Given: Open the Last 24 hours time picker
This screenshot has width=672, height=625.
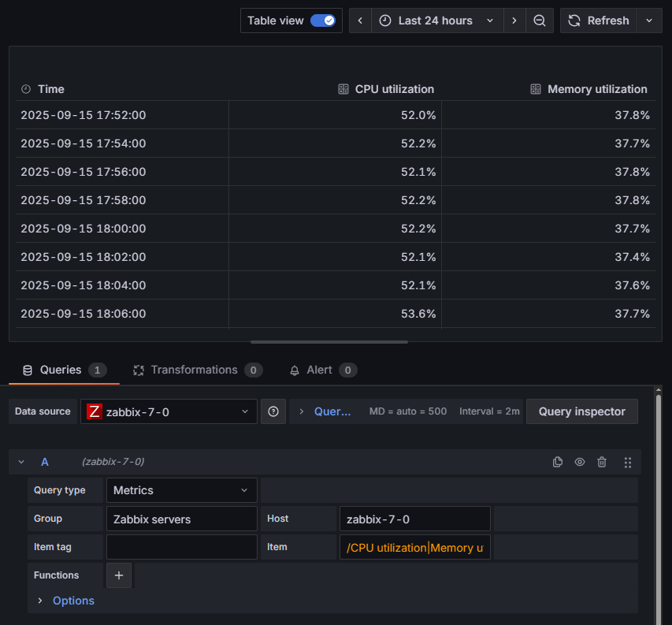Looking at the screenshot, I should 437,20.
